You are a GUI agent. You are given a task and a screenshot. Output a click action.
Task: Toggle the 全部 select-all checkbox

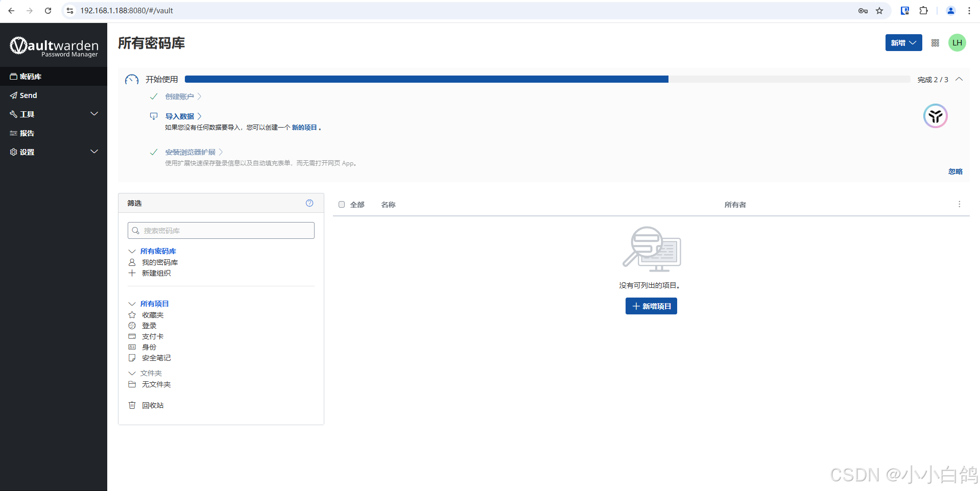pyautogui.click(x=342, y=205)
